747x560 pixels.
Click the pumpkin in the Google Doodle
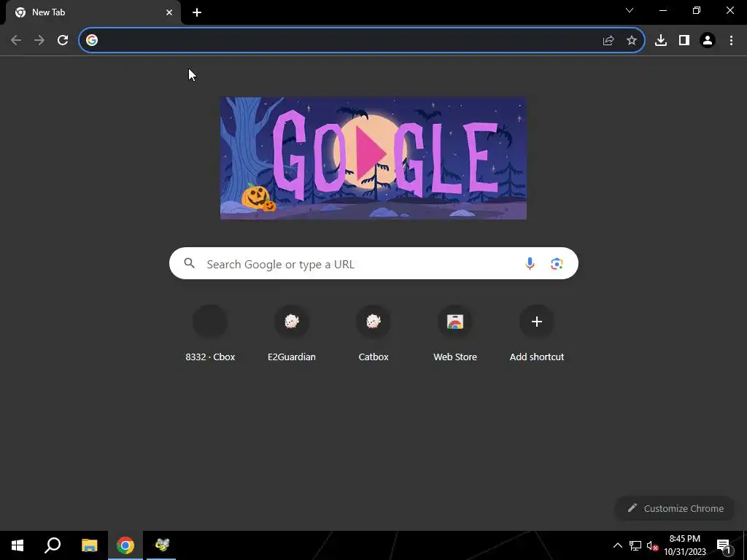[256, 196]
